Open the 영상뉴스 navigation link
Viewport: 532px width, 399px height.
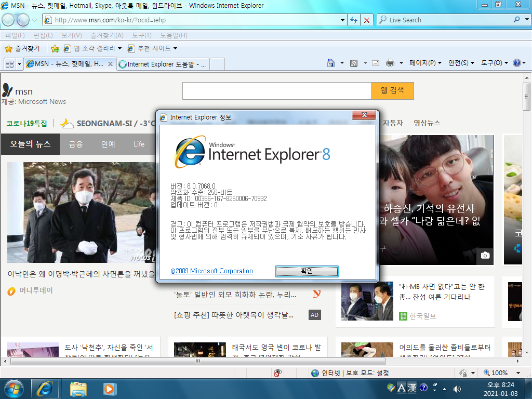pos(427,123)
